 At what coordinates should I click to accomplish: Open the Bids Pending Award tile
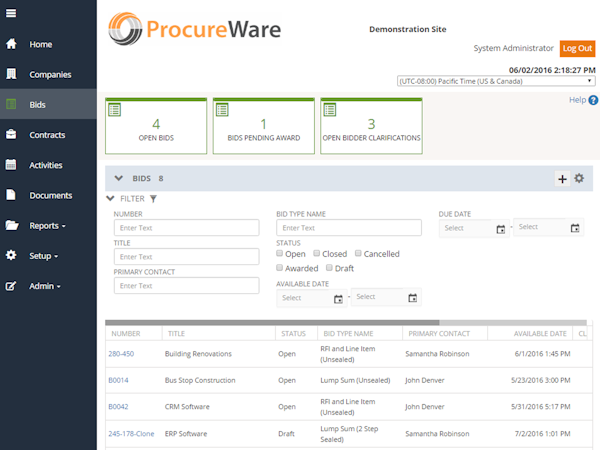(264, 126)
